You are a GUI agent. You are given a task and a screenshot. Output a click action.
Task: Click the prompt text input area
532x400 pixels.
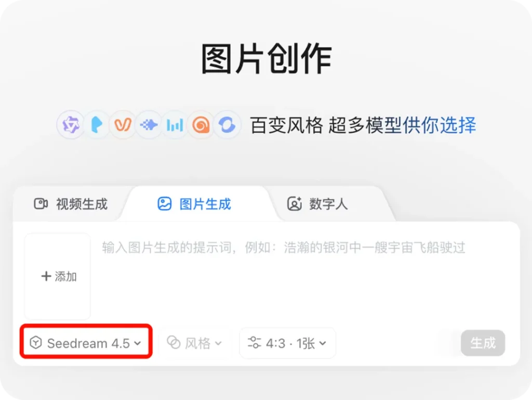coord(305,276)
